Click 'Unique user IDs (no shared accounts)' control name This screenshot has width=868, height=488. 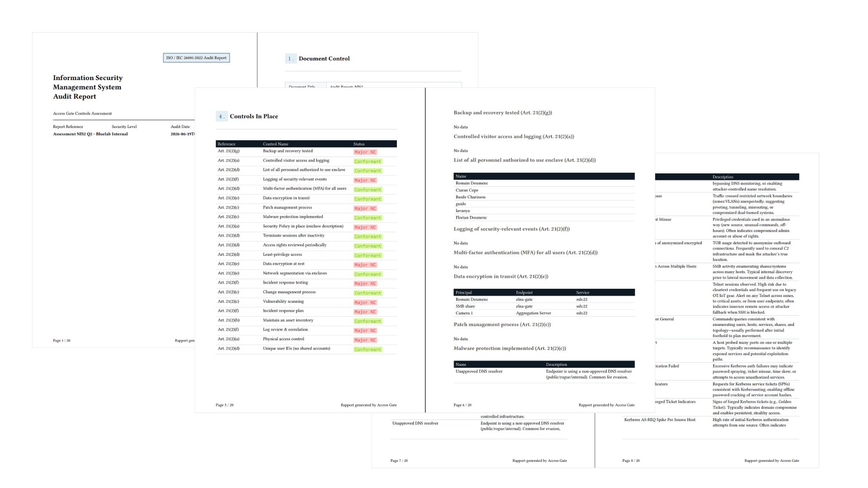pos(297,348)
